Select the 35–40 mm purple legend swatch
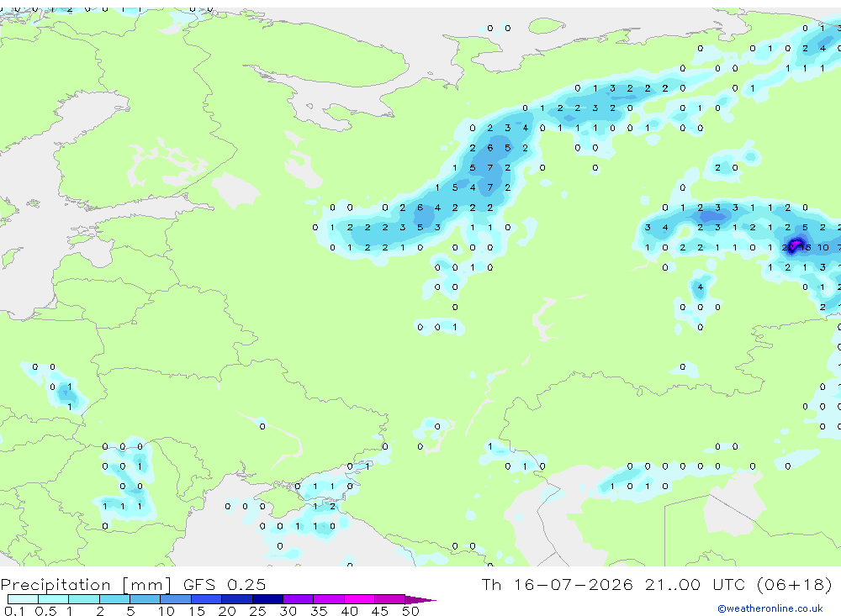 [329, 599]
